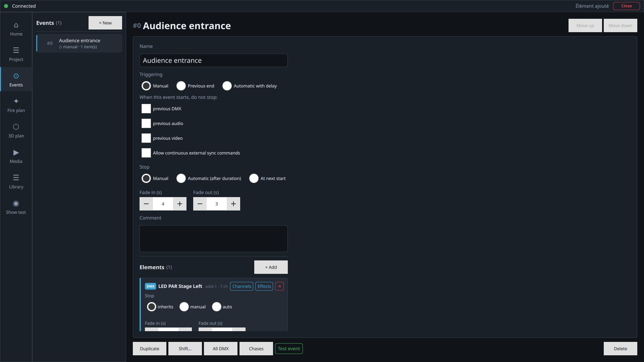Select Manual triggering option
The width and height of the screenshot is (644, 362).
click(146, 86)
